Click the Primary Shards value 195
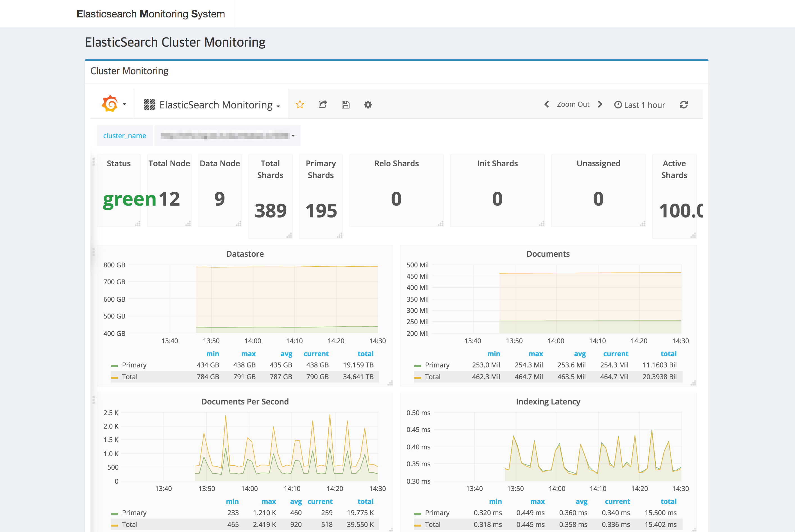 (321, 211)
